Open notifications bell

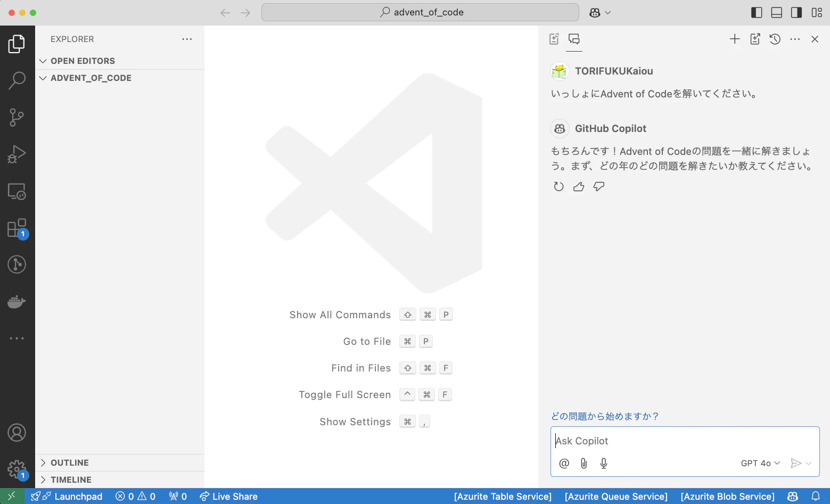[x=816, y=496]
